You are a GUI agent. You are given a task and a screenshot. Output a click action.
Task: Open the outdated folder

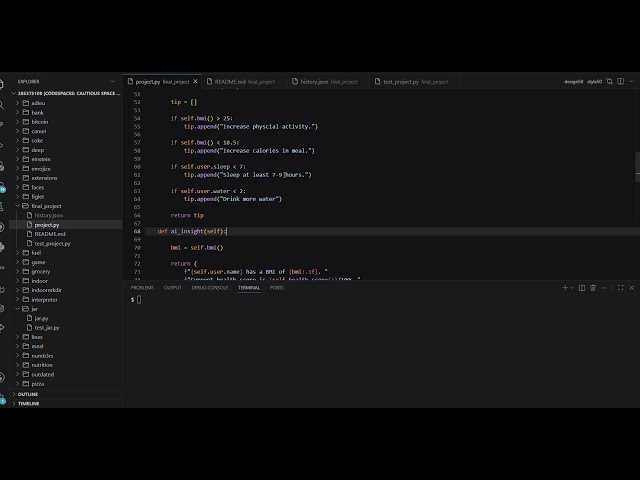[42, 374]
